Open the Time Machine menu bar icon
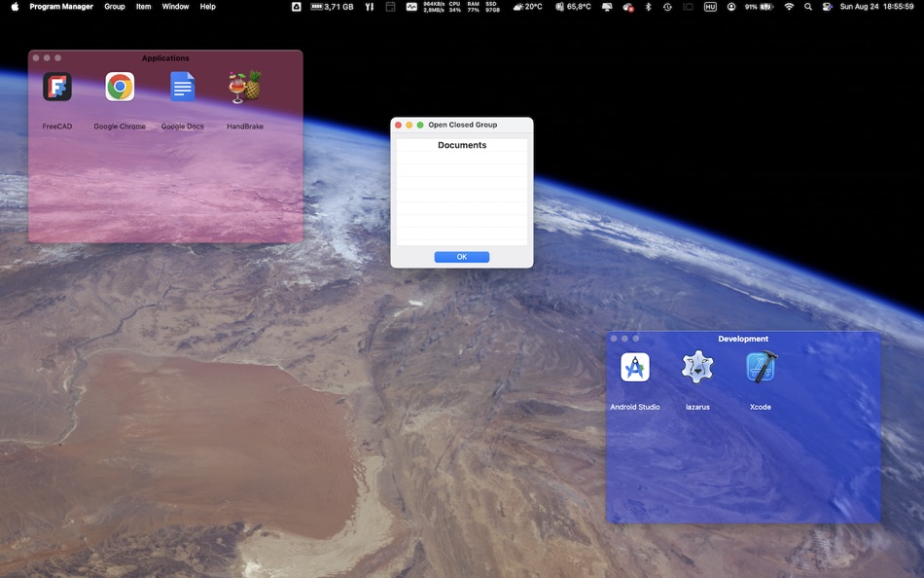Screen dimensions: 924x578 pos(667,7)
